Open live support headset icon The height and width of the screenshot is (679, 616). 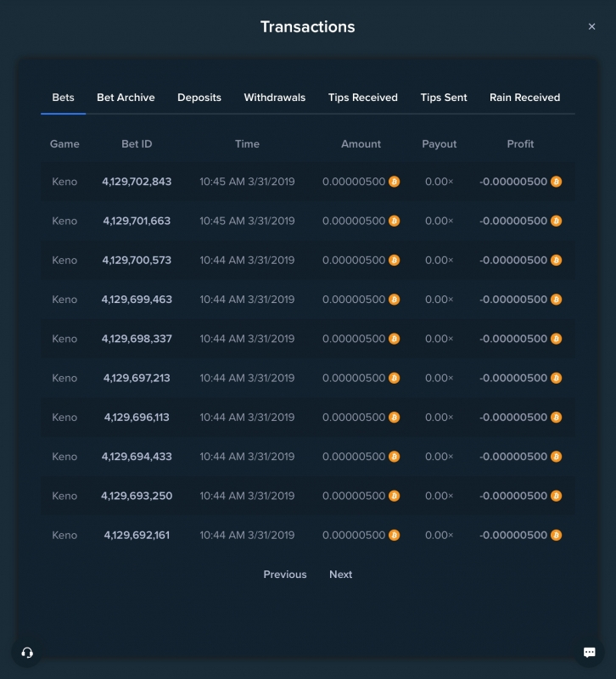point(27,653)
